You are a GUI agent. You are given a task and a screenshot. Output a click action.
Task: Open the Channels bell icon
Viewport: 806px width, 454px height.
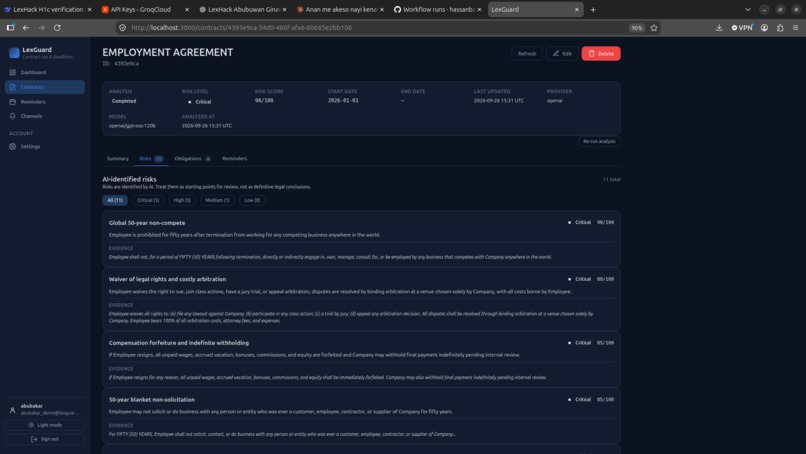pyautogui.click(x=12, y=116)
